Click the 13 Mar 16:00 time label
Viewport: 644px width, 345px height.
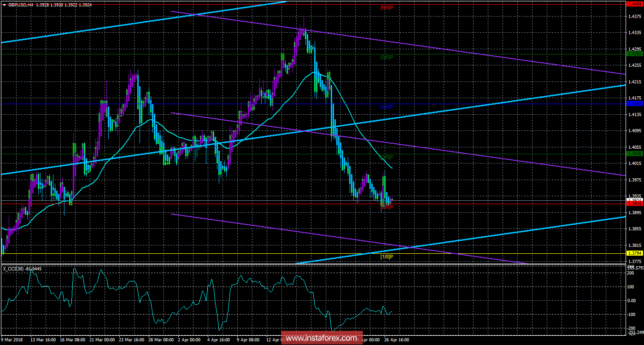43,339
